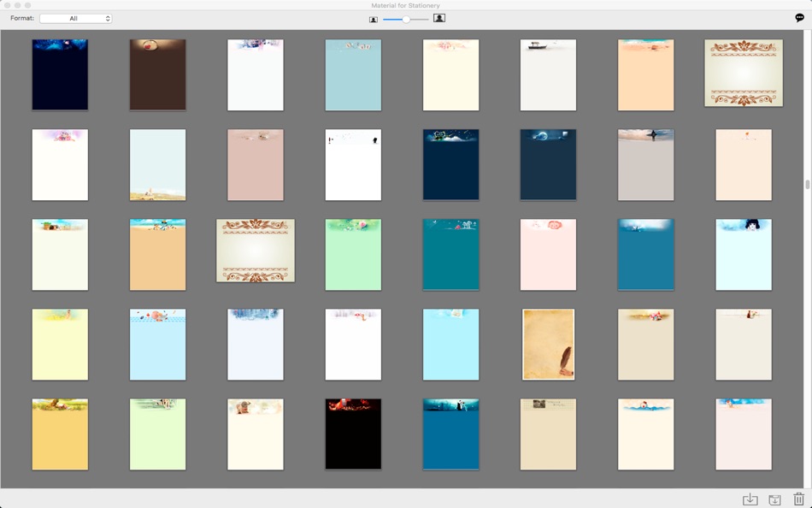The image size is (812, 508).
Task: Pick the mint green floral stationery
Action: coord(353,255)
